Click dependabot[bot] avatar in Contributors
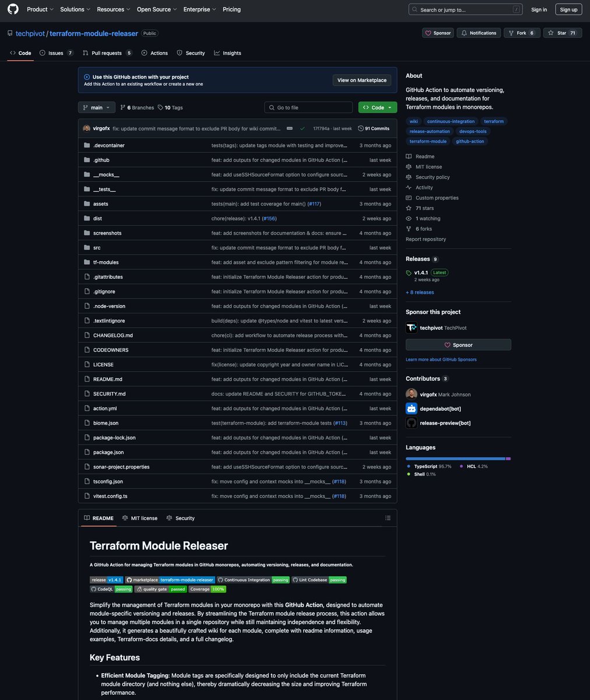The height and width of the screenshot is (700, 590). (x=412, y=408)
